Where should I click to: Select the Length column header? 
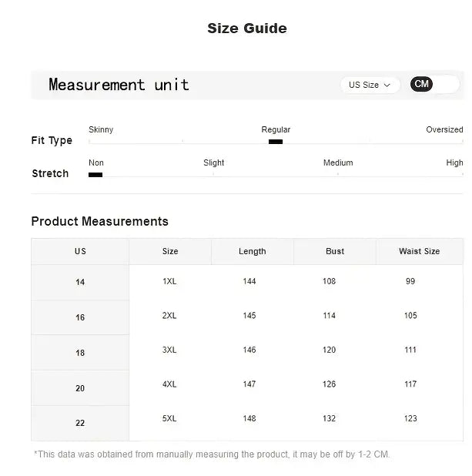252,251
